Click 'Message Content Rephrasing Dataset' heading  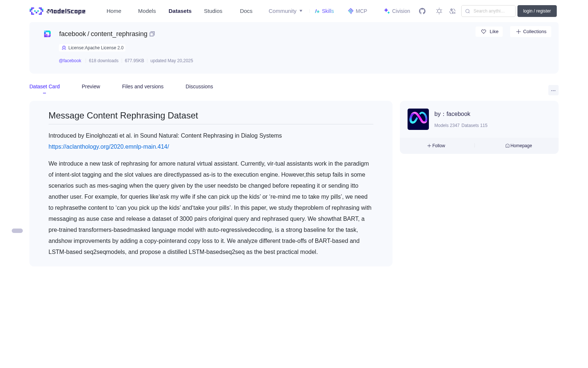[x=123, y=116]
